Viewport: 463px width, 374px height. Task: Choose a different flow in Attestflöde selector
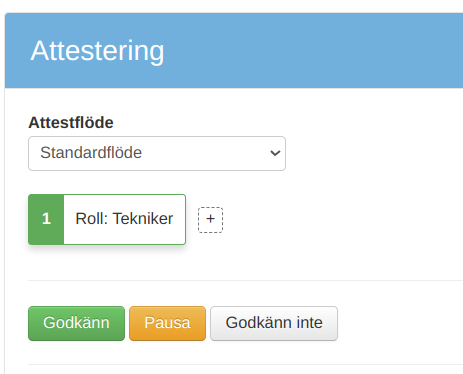157,153
